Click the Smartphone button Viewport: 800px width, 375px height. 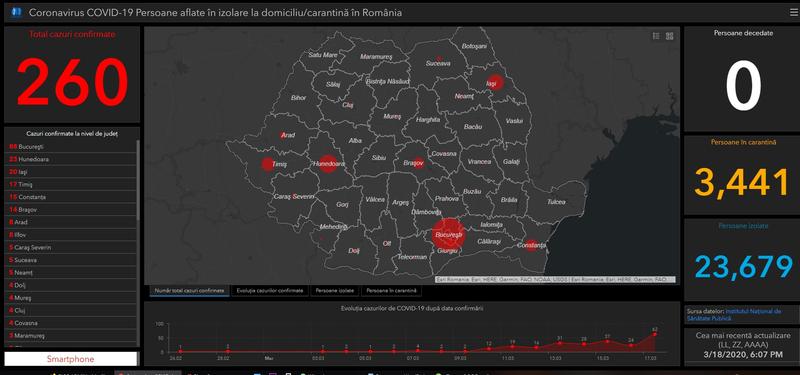point(71,359)
